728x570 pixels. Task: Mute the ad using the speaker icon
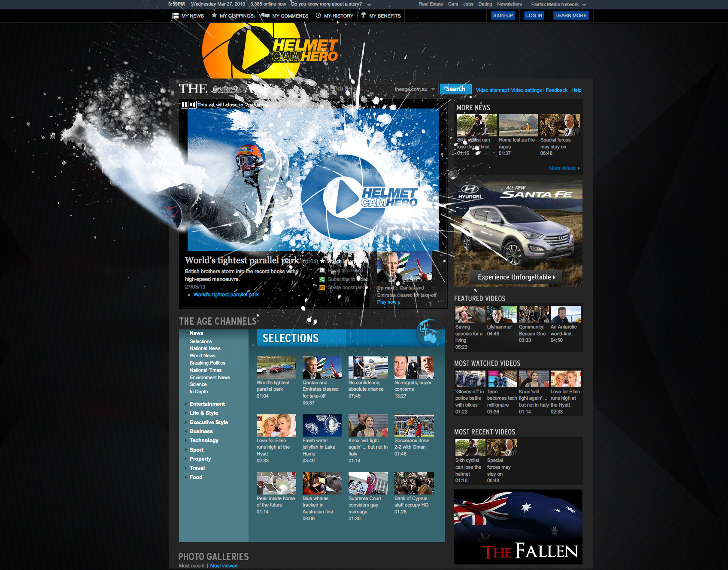coord(193,105)
